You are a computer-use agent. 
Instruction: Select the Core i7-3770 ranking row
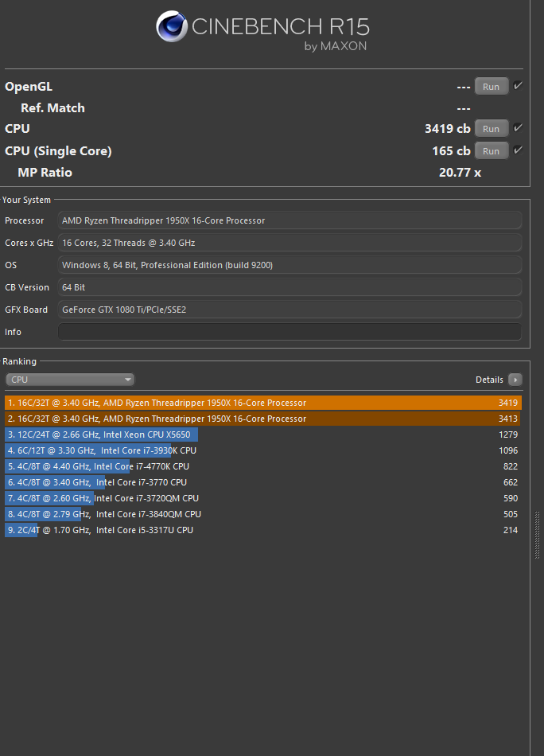tap(263, 482)
